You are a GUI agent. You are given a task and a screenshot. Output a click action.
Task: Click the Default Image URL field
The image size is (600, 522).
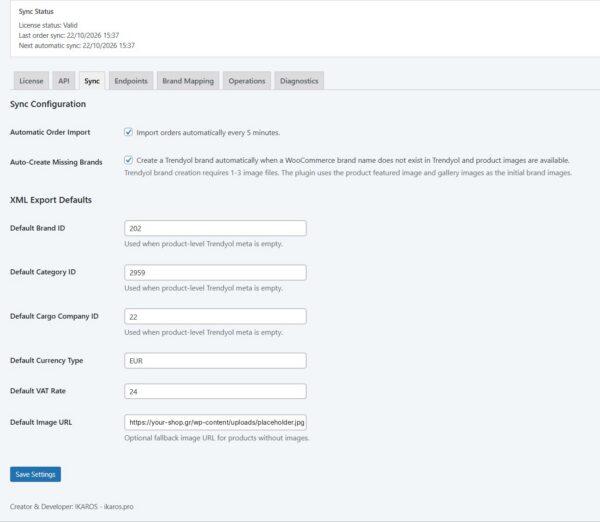[x=215, y=422]
